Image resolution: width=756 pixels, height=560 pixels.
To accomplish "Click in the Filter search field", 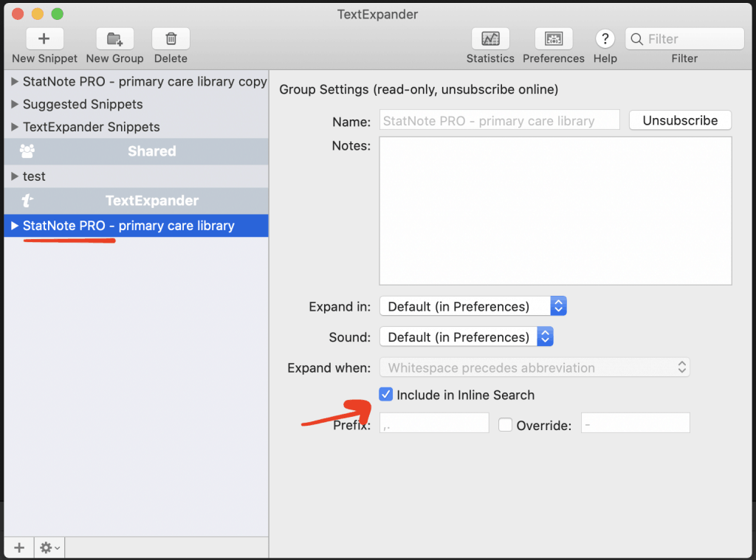I will coord(684,39).
